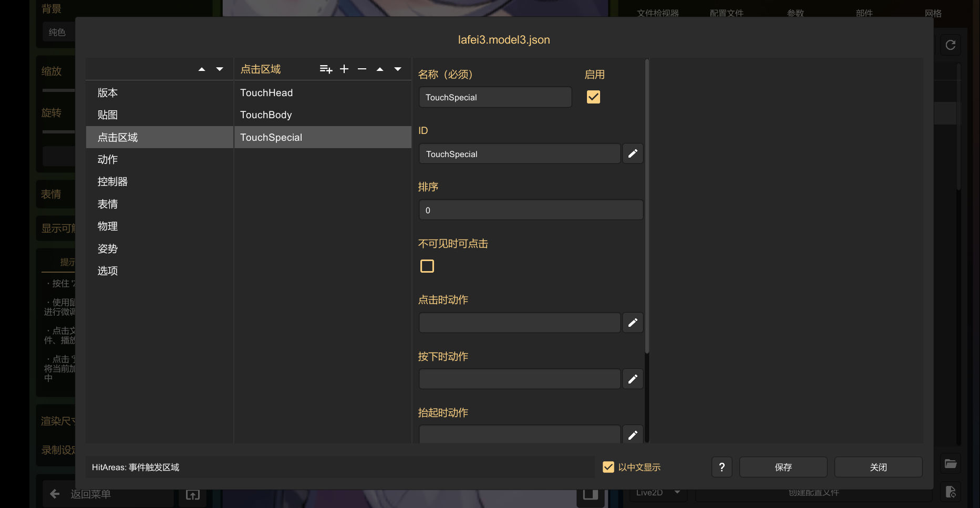Click the add-to-list icon in hit area header

point(326,69)
